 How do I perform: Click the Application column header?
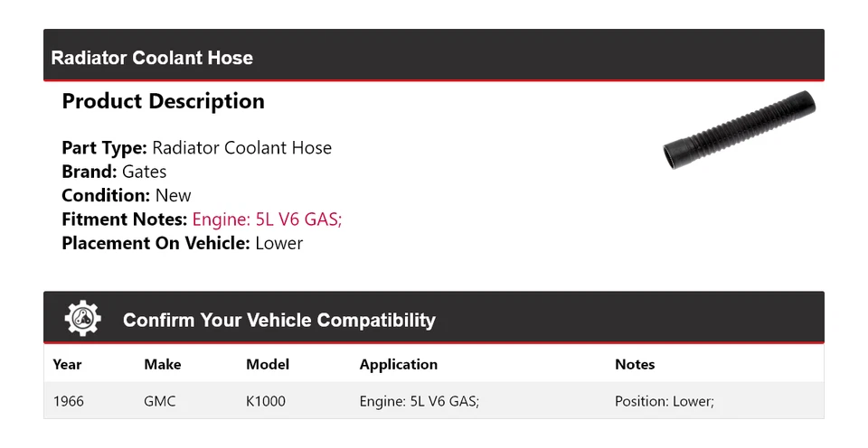click(x=398, y=365)
